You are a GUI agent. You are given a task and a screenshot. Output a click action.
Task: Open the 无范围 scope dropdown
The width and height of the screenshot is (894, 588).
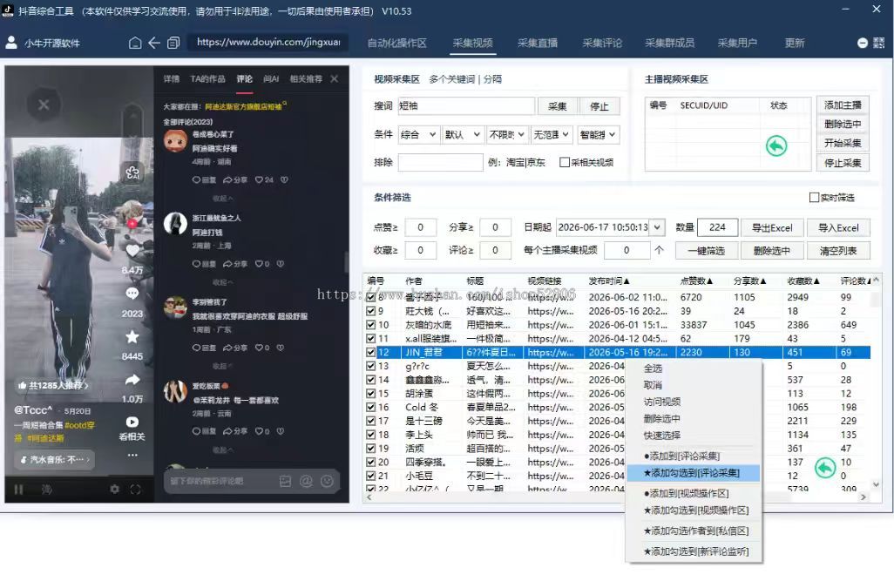pyautogui.click(x=552, y=134)
